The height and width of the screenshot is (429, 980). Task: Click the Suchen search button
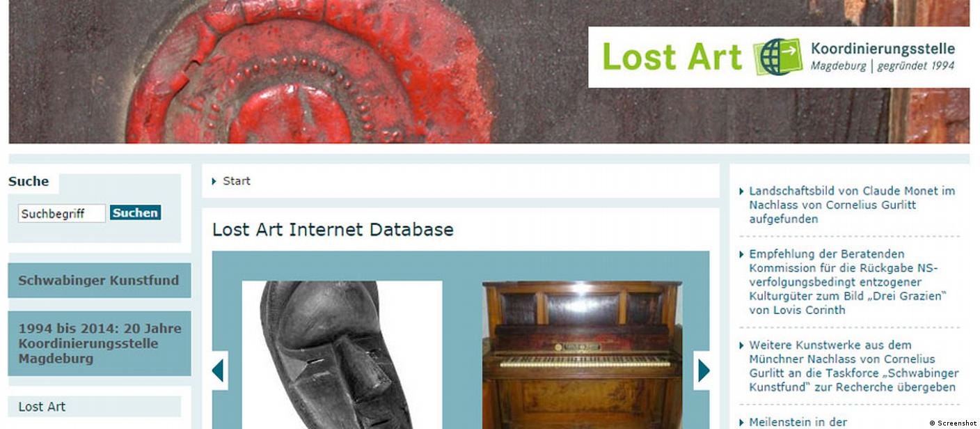(135, 213)
